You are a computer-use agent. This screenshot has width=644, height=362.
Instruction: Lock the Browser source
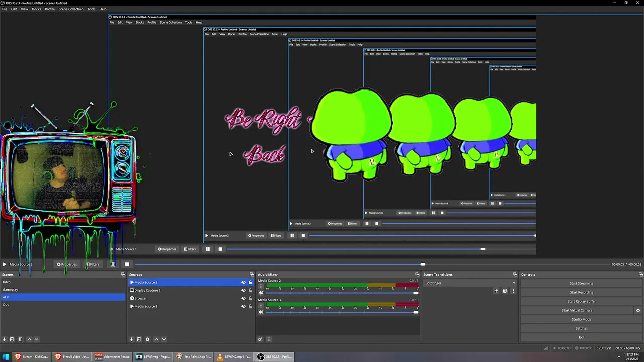(250, 298)
